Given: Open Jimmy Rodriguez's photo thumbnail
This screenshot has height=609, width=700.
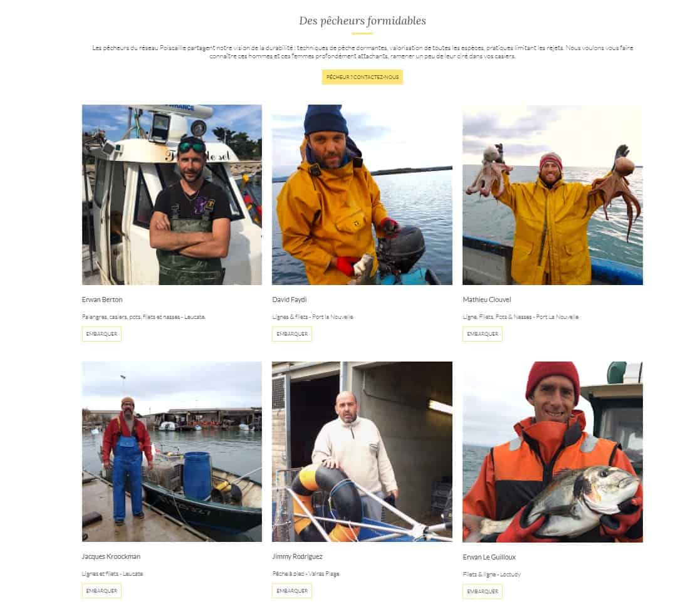Looking at the screenshot, I should pos(362,451).
